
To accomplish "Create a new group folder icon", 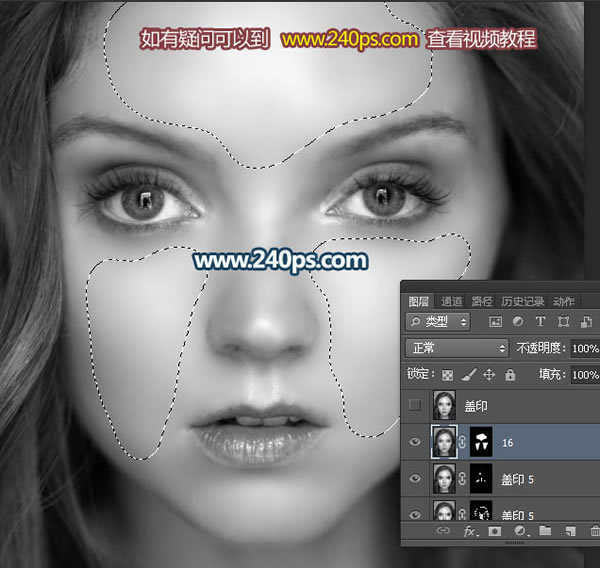I will [x=545, y=530].
